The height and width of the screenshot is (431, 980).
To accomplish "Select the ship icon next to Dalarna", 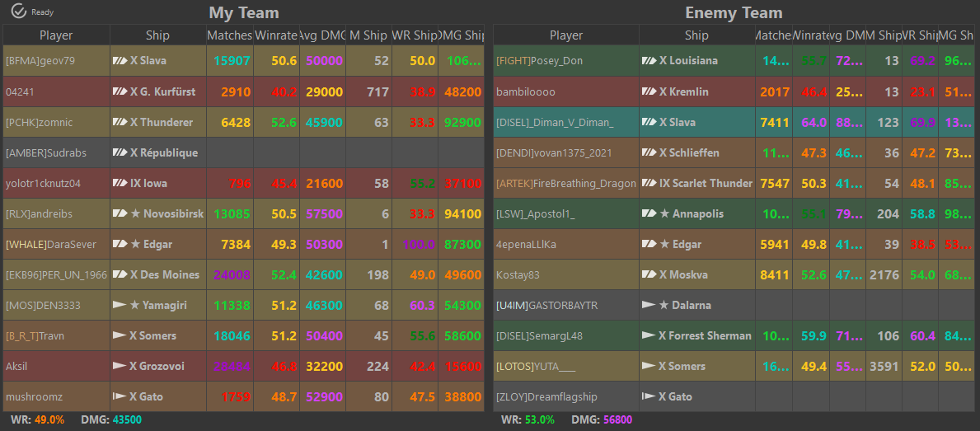I will (x=649, y=305).
